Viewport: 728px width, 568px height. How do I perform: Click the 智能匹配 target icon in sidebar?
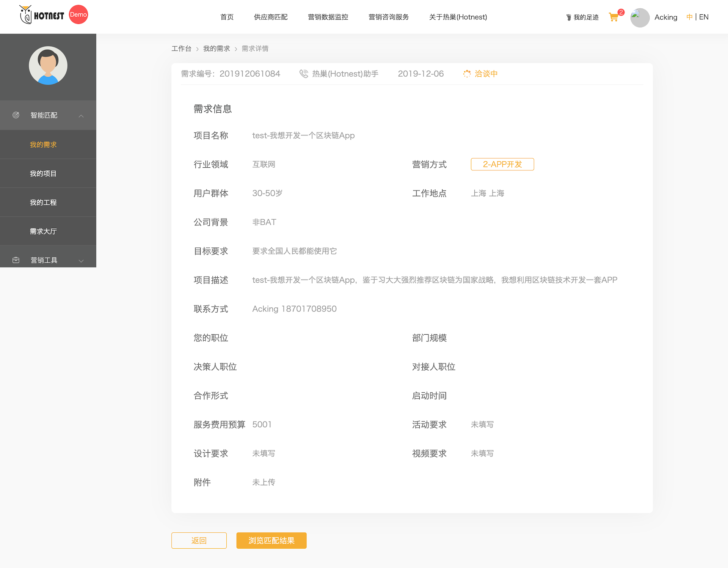(16, 115)
